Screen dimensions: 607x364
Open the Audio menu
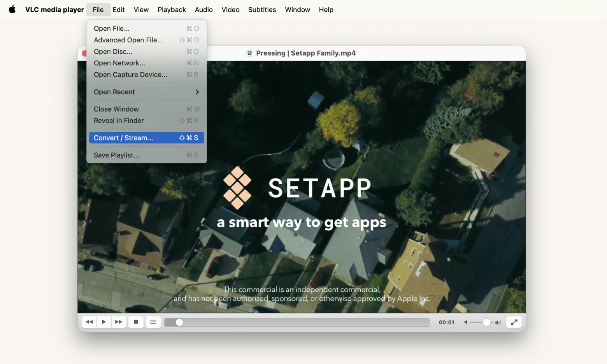[204, 10]
